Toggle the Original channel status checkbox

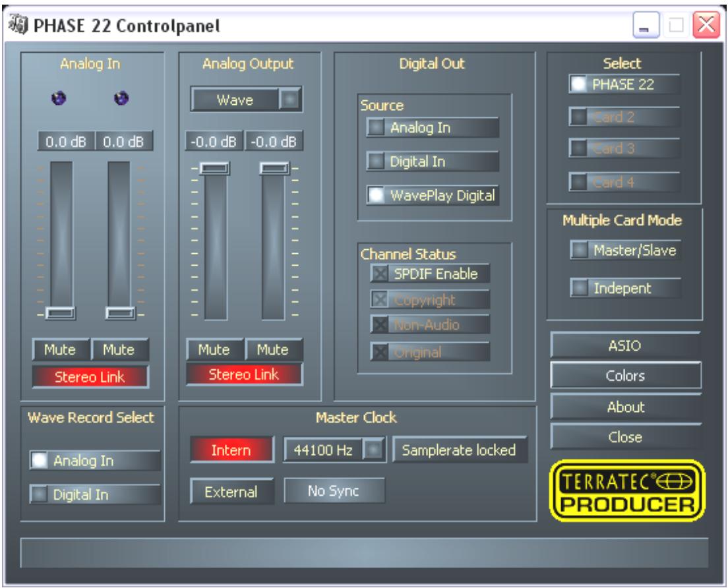pos(430,352)
